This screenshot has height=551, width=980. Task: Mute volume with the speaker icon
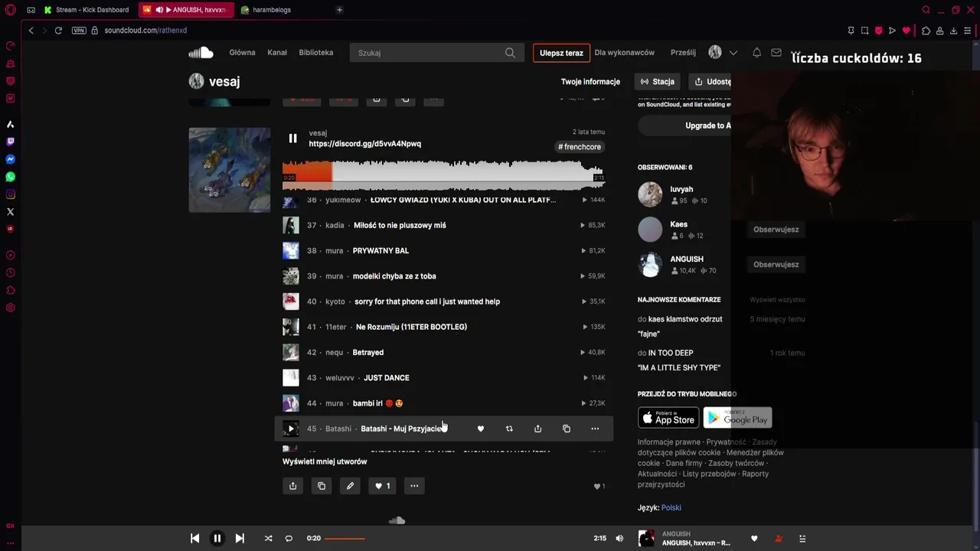click(x=619, y=538)
